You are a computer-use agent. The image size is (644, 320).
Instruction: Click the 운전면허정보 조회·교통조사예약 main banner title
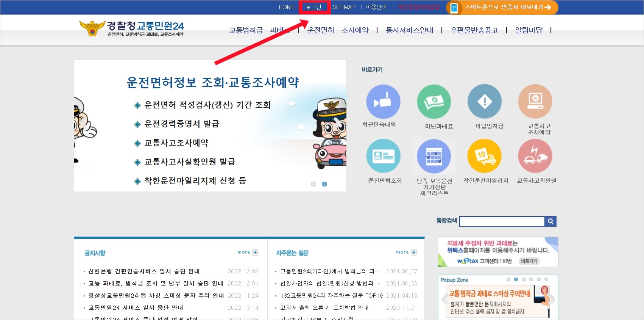[x=213, y=82]
